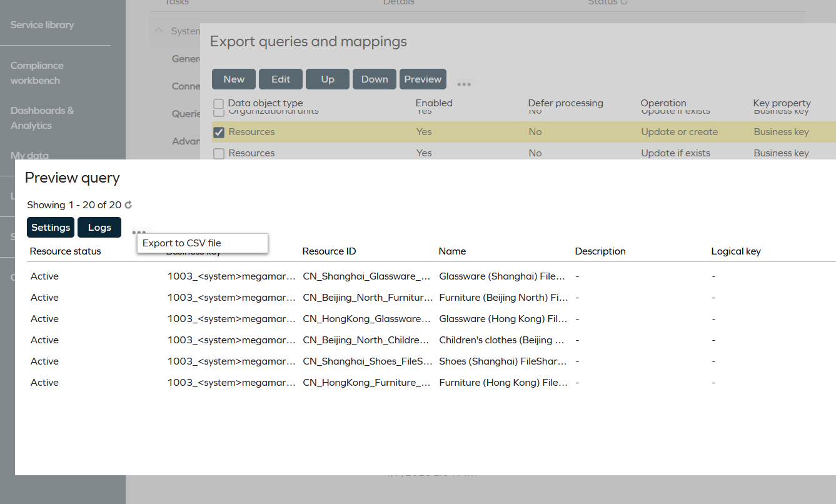
Task: Sort by Resource ID column header
Action: point(329,251)
